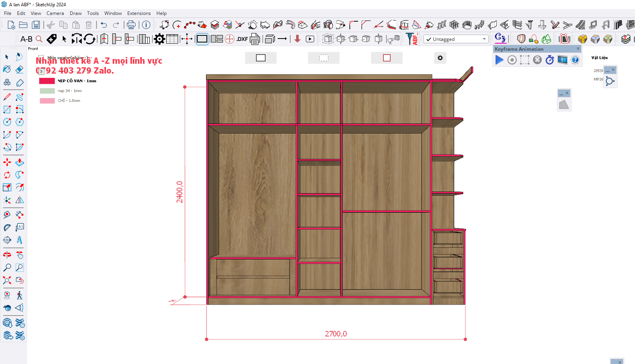The image size is (635, 364).
Task: Toggle the 'Nhìn xuyên' checkbox
Action: point(41,57)
